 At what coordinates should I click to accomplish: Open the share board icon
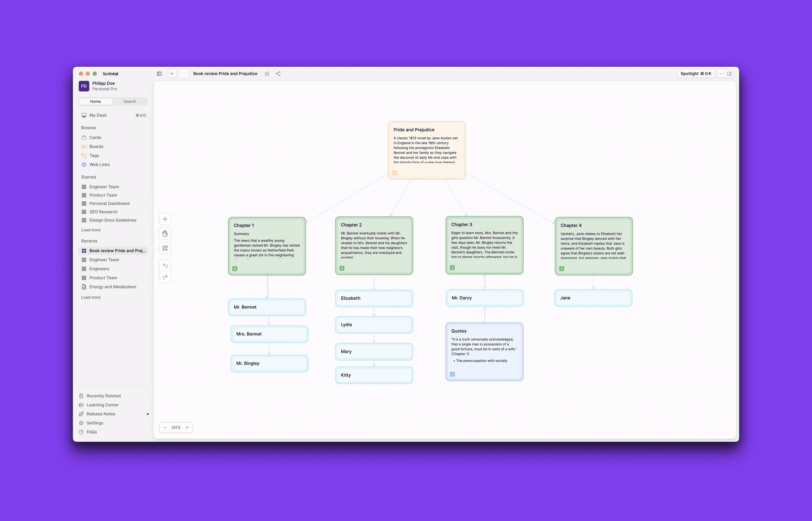[x=278, y=74]
